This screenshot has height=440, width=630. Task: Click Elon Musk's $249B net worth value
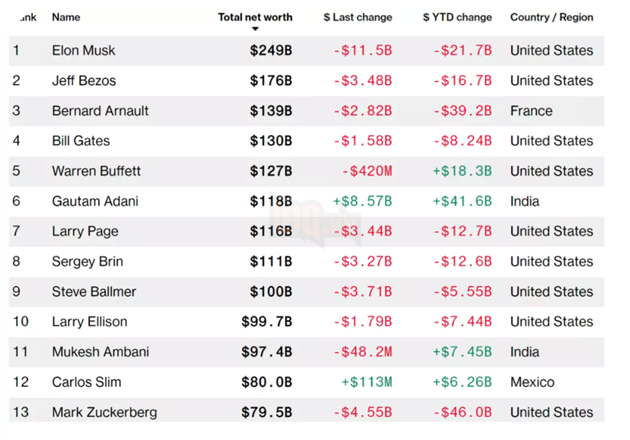pos(272,50)
